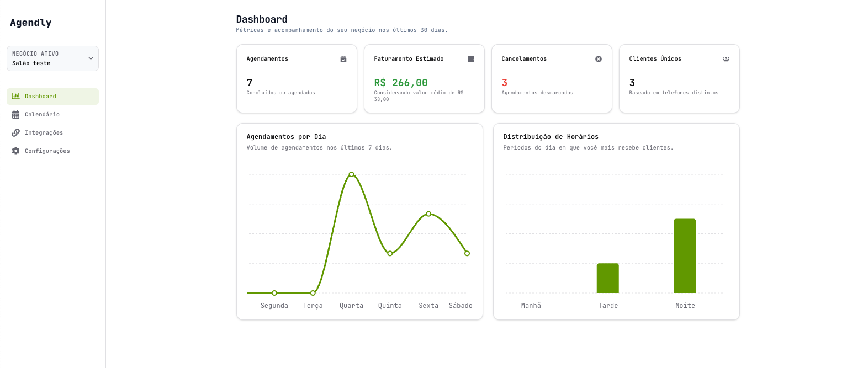Click the R$ 266,00 revenue value
868x368 pixels.
tap(401, 83)
